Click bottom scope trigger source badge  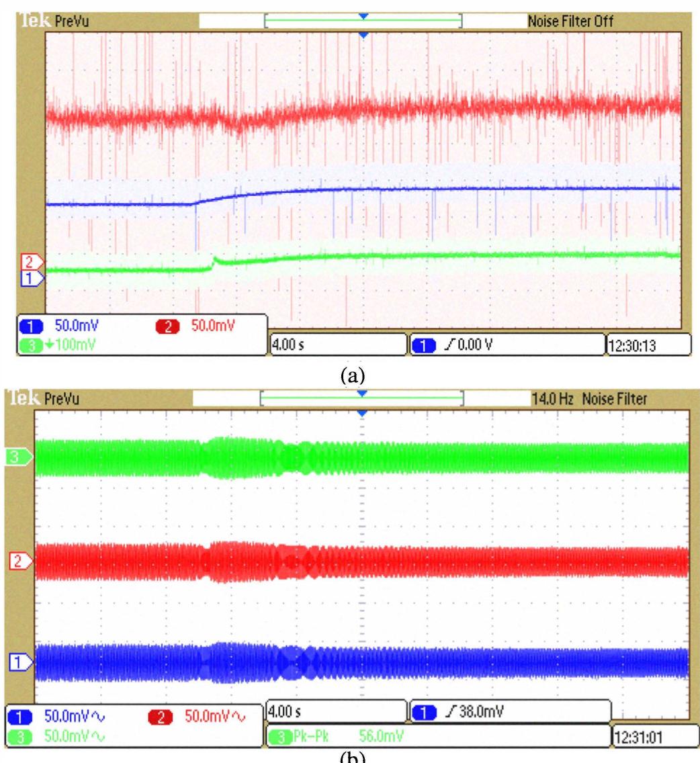[x=423, y=713]
